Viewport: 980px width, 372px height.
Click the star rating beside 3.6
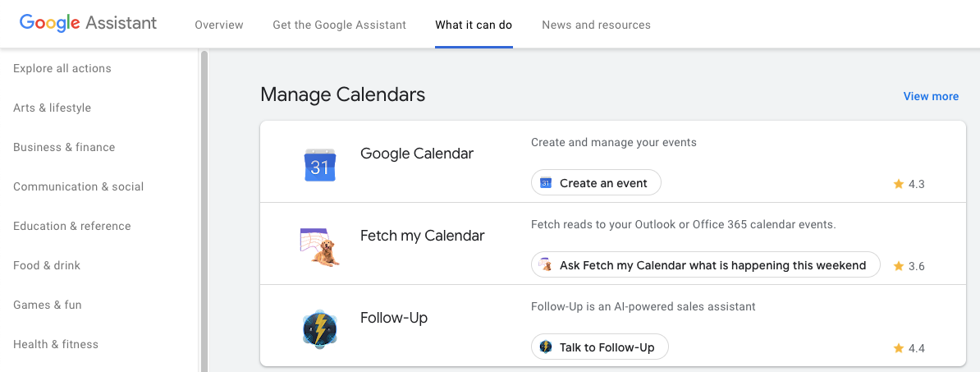(x=899, y=266)
